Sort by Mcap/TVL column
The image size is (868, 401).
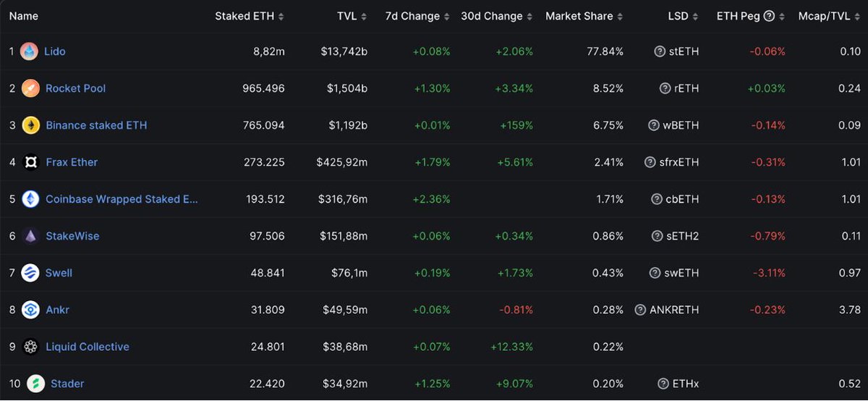[830, 16]
